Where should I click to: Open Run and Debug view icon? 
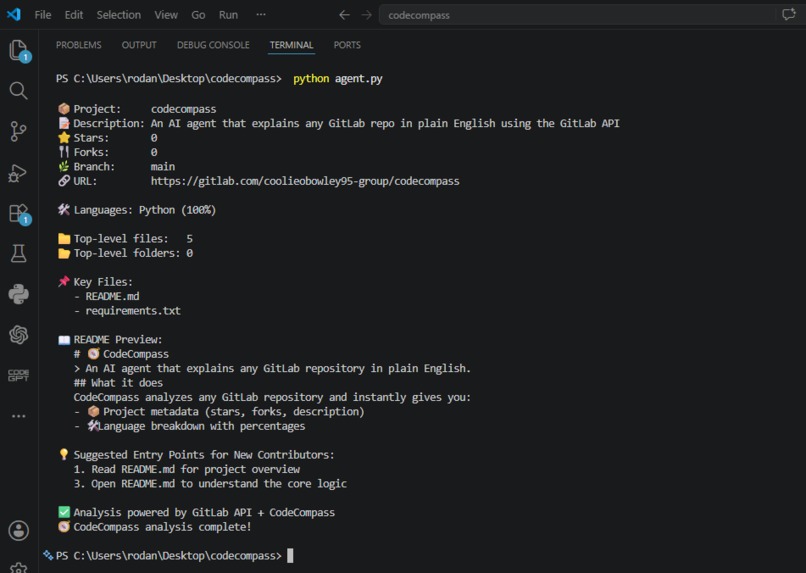point(17,173)
